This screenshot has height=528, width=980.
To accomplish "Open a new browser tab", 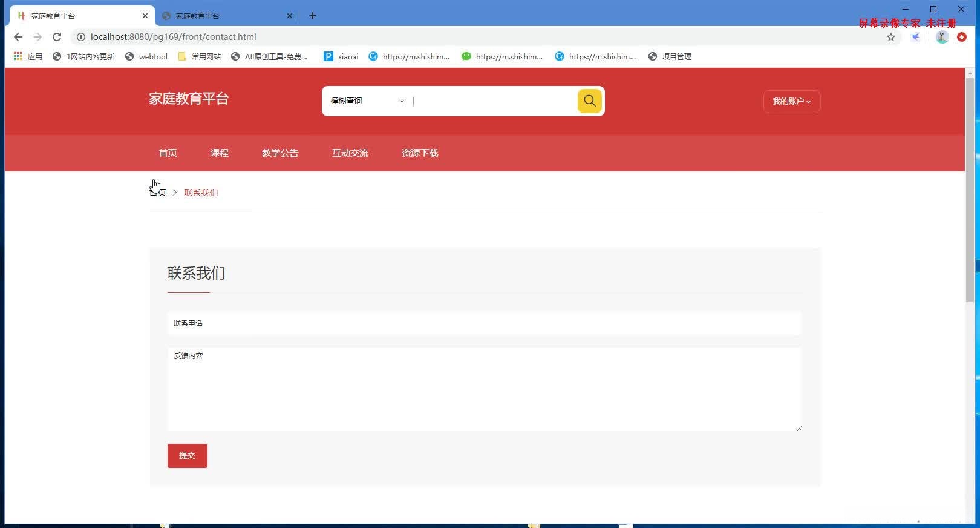I will coord(313,16).
